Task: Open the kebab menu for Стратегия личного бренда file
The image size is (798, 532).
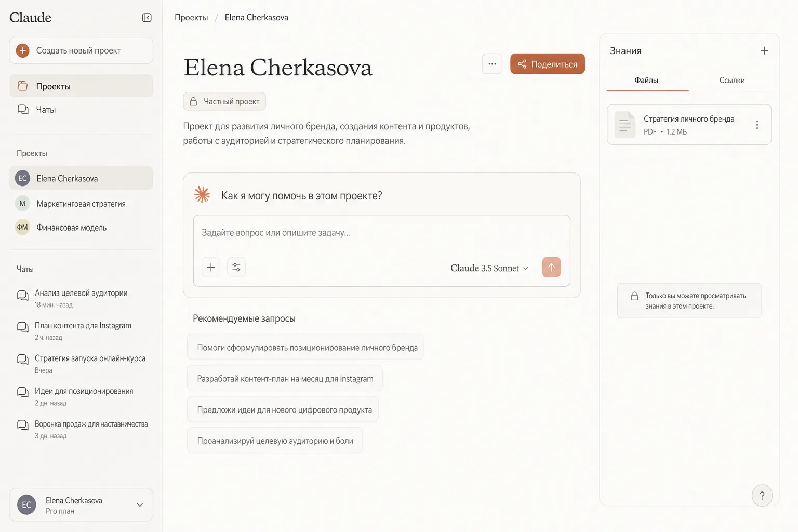Action: click(x=757, y=125)
